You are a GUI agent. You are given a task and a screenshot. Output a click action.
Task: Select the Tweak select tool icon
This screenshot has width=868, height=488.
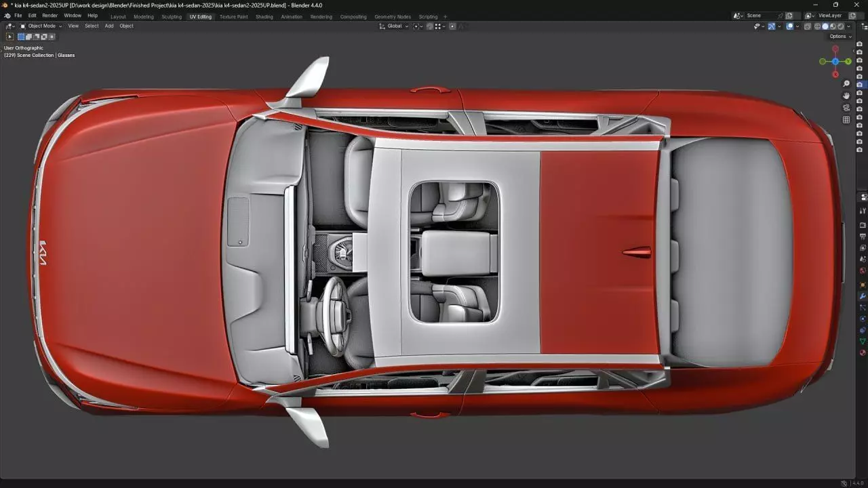tap(9, 37)
